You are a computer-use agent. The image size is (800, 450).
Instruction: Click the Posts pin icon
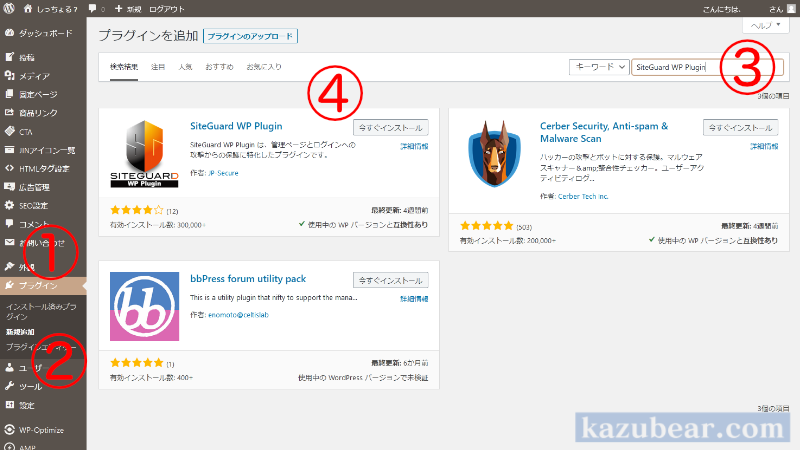[9, 57]
